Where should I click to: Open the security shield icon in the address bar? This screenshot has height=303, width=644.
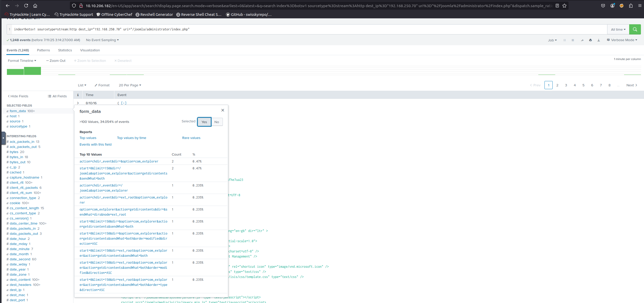[74, 6]
